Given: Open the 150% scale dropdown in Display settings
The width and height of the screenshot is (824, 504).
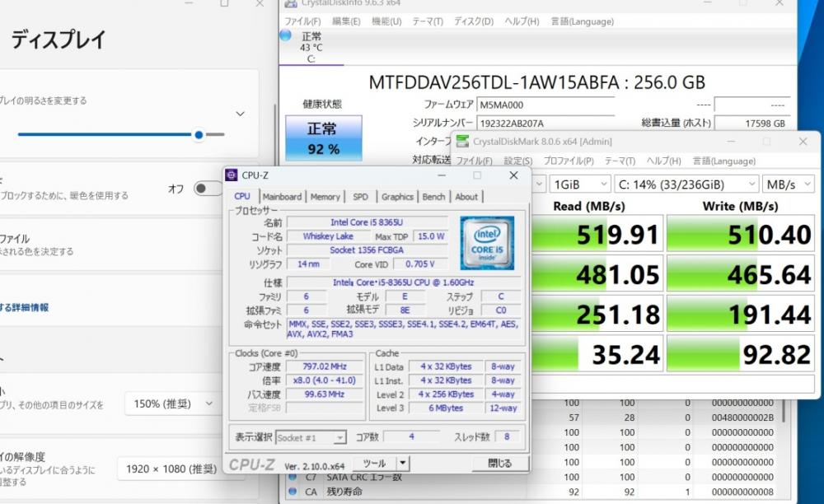Looking at the screenshot, I should (x=172, y=404).
